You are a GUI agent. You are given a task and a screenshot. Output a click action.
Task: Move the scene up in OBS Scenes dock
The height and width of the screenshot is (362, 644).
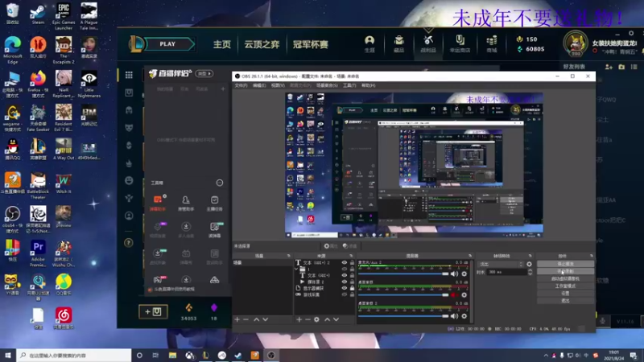[256, 319]
